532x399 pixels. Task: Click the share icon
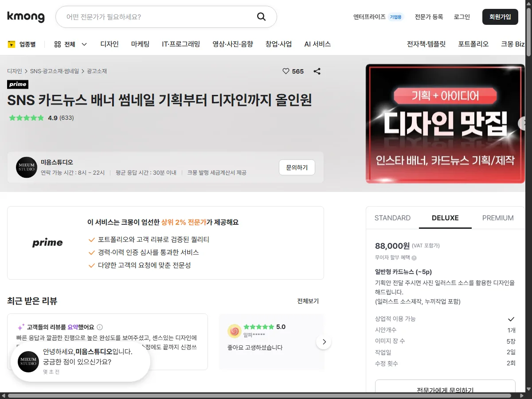(x=317, y=71)
